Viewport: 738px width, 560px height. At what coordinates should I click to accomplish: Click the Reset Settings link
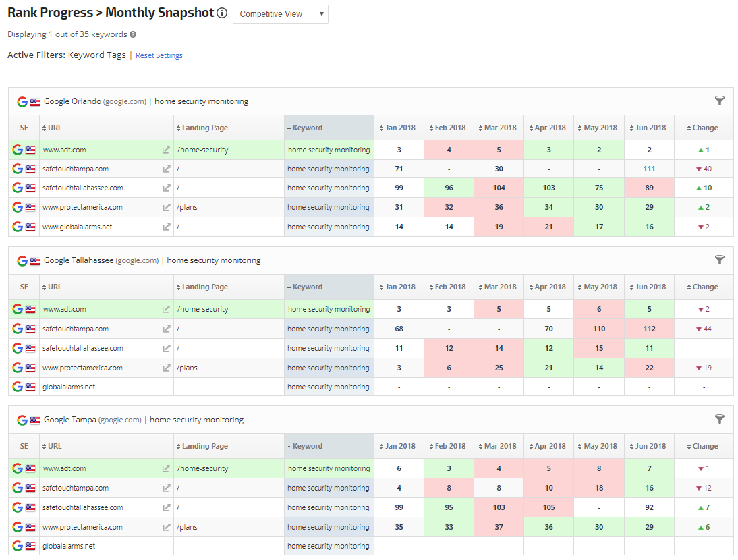[x=159, y=55]
